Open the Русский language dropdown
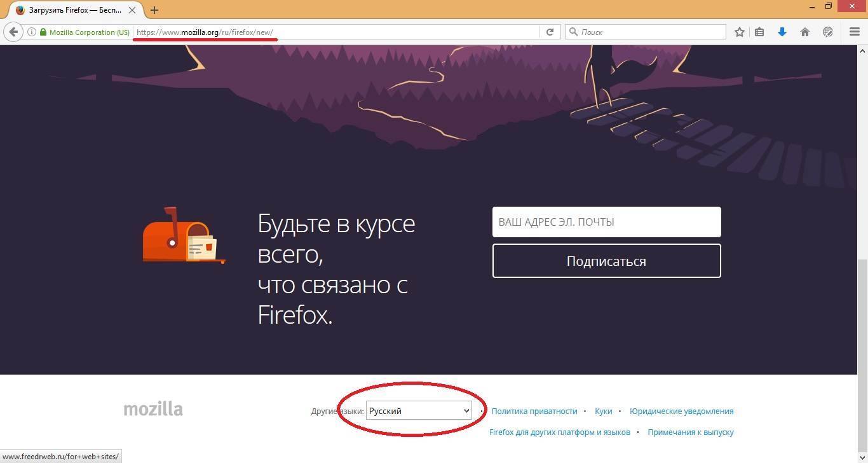The width and height of the screenshot is (868, 463). pyautogui.click(x=419, y=411)
